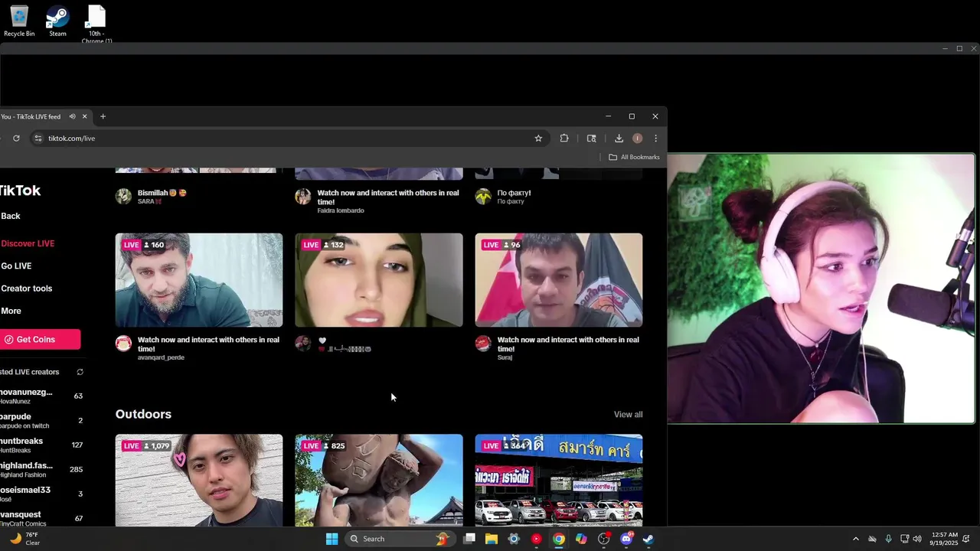Open Steam from taskbar

648,539
